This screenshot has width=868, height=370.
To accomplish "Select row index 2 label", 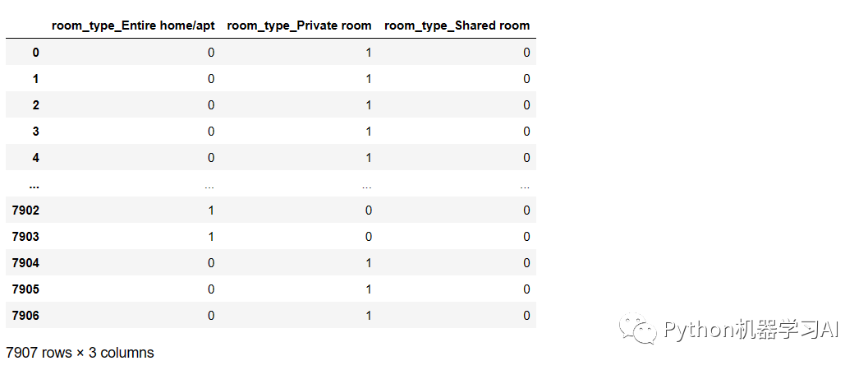I will pyautogui.click(x=35, y=105).
